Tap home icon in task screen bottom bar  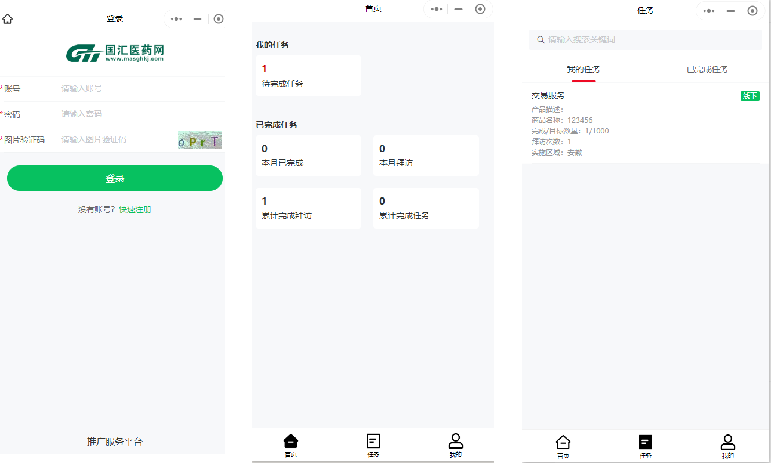(x=563, y=442)
